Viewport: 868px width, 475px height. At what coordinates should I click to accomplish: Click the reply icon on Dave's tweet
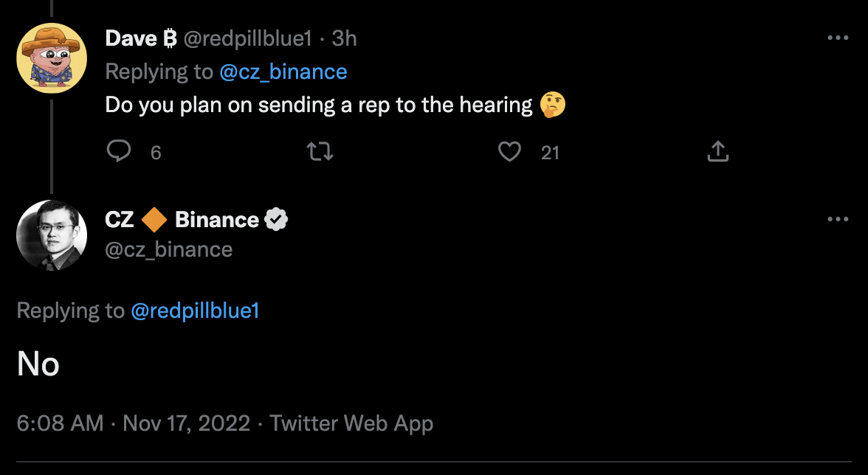tap(120, 152)
